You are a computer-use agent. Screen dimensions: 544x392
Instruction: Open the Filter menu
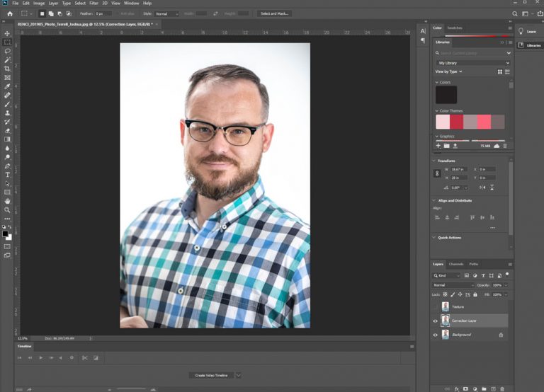pyautogui.click(x=93, y=4)
